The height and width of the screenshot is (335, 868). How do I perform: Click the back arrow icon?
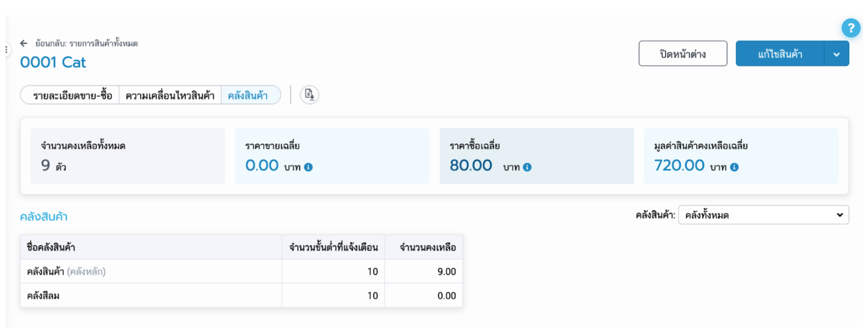[x=24, y=43]
